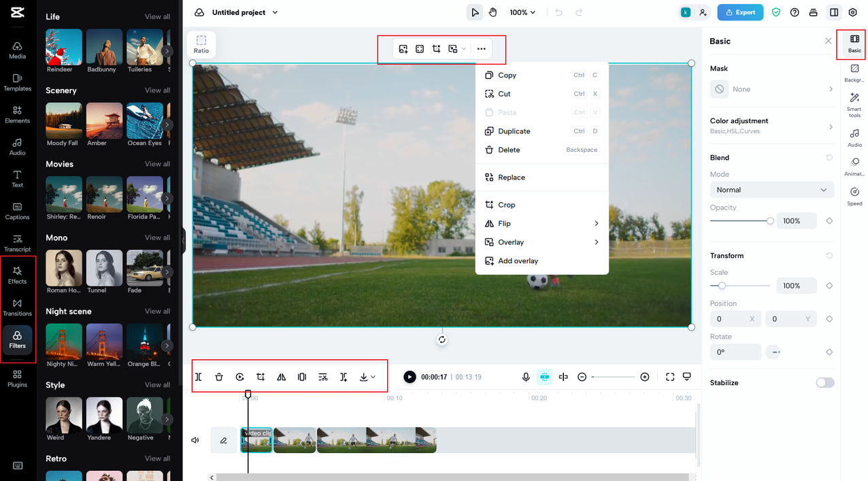Viewport: 868px width, 481px height.
Task: Expand the Flip submenu arrow
Action: 597,223
